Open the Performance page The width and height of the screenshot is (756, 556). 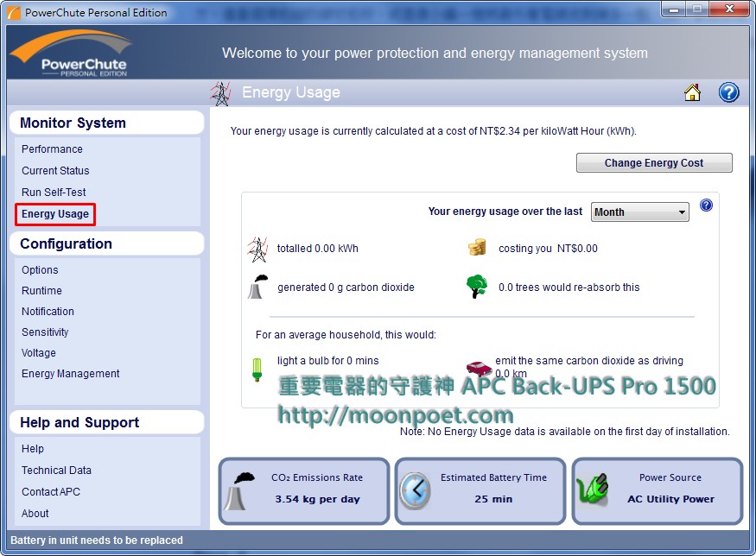[52, 149]
